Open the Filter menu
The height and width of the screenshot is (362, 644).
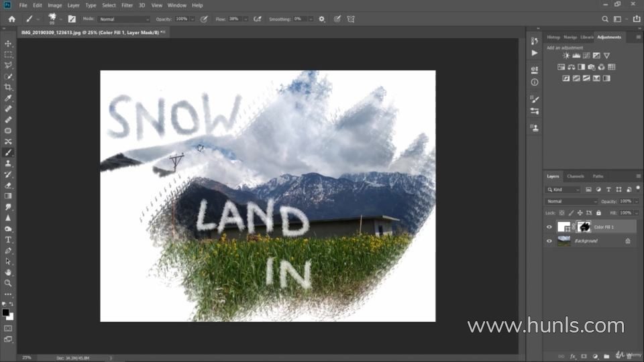tap(127, 5)
